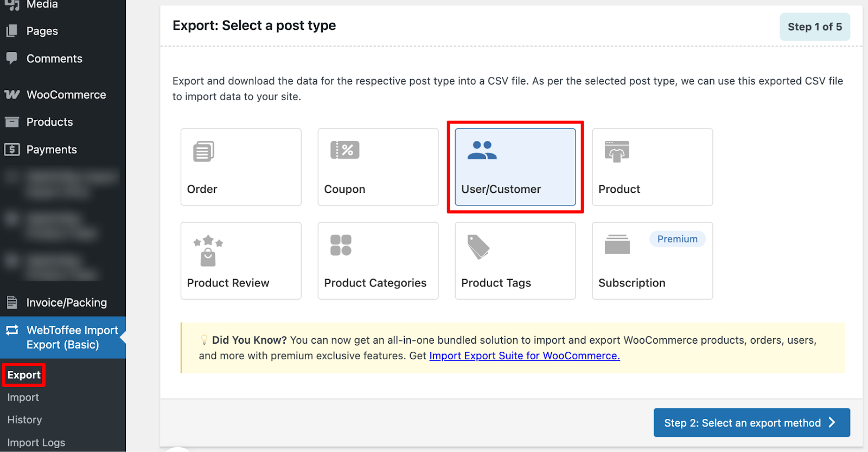Screen dimensions: 868x452
Task: Switch to the Import submenu
Action: coord(23,397)
